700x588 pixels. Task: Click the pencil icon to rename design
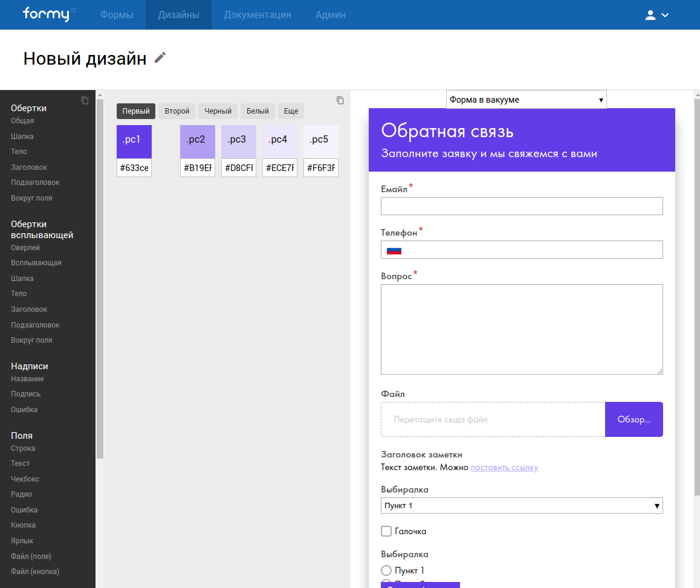pos(160,58)
